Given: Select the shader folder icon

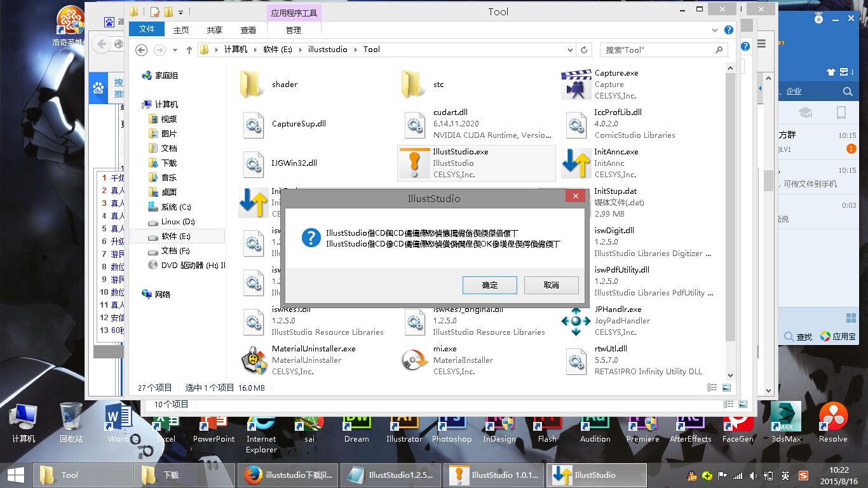Looking at the screenshot, I should pos(252,85).
